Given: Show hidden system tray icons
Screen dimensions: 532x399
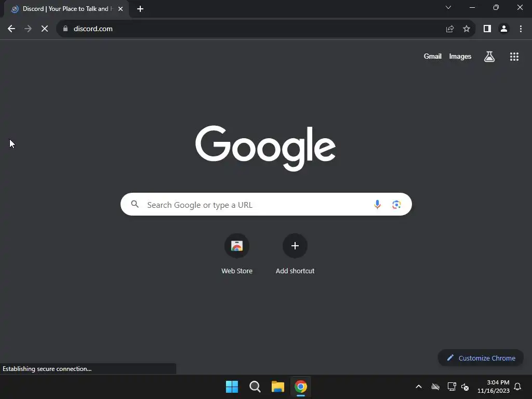Looking at the screenshot, I should click(x=419, y=387).
